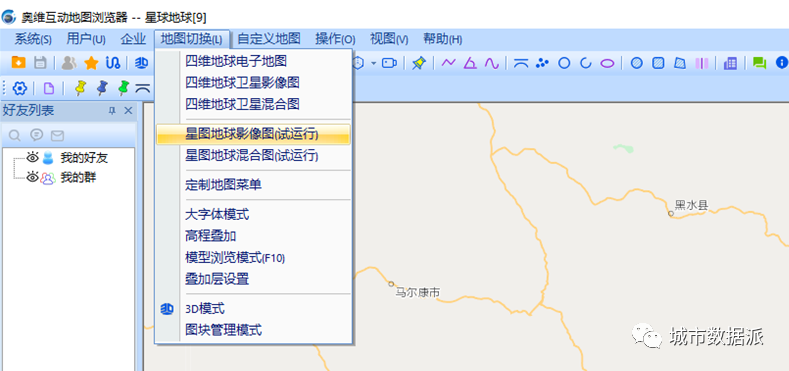789x371 pixels.
Task: Click the 黑水县 place label on map
Action: [x=691, y=205]
